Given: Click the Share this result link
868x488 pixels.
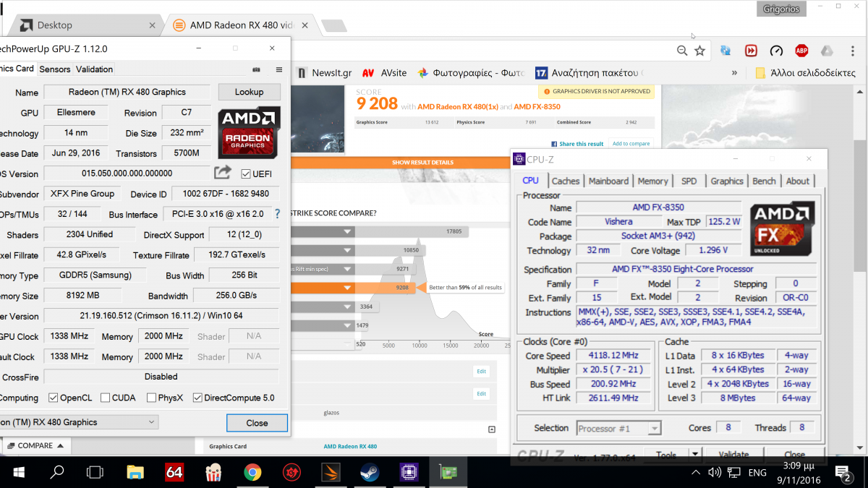Looking at the screenshot, I should point(577,144).
